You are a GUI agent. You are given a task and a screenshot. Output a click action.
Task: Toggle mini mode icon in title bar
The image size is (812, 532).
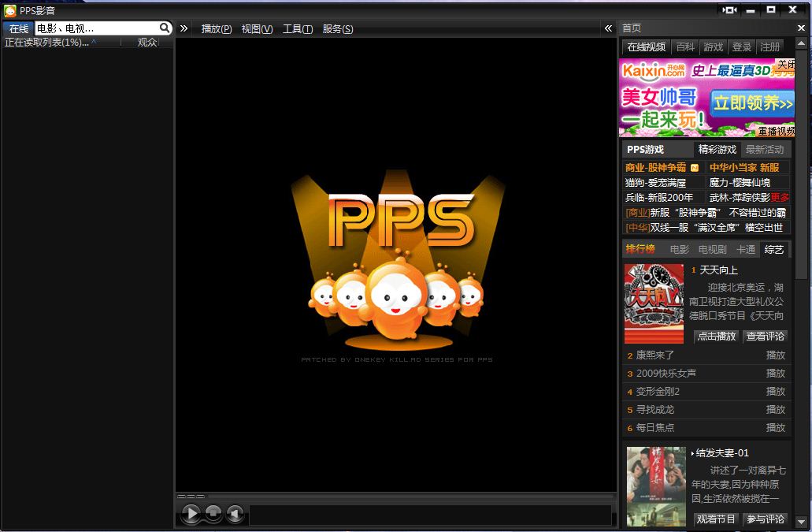729,9
